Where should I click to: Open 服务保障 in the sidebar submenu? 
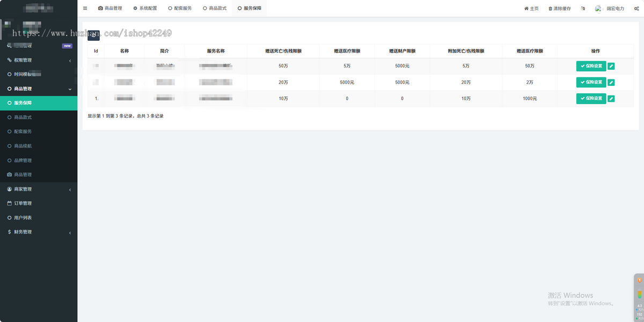(x=39, y=103)
